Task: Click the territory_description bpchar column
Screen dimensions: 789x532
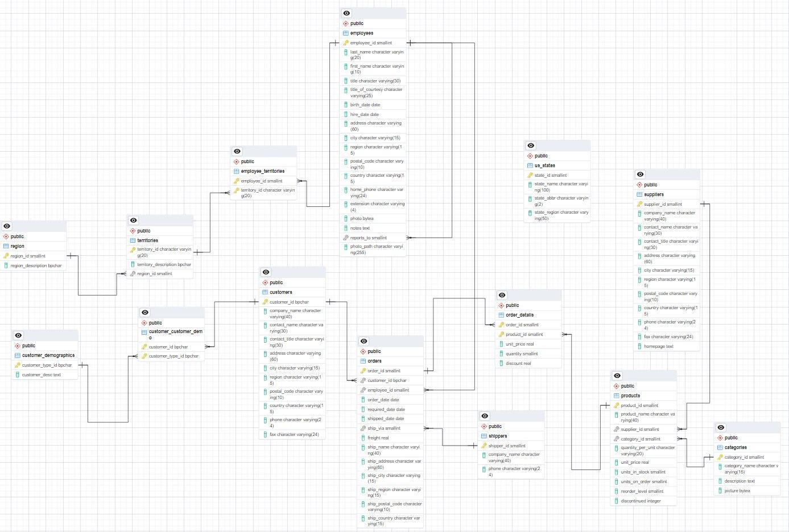Action: click(160, 264)
